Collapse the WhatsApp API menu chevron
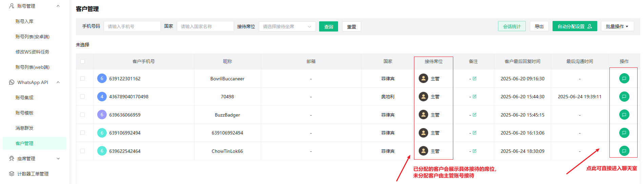 [58, 82]
